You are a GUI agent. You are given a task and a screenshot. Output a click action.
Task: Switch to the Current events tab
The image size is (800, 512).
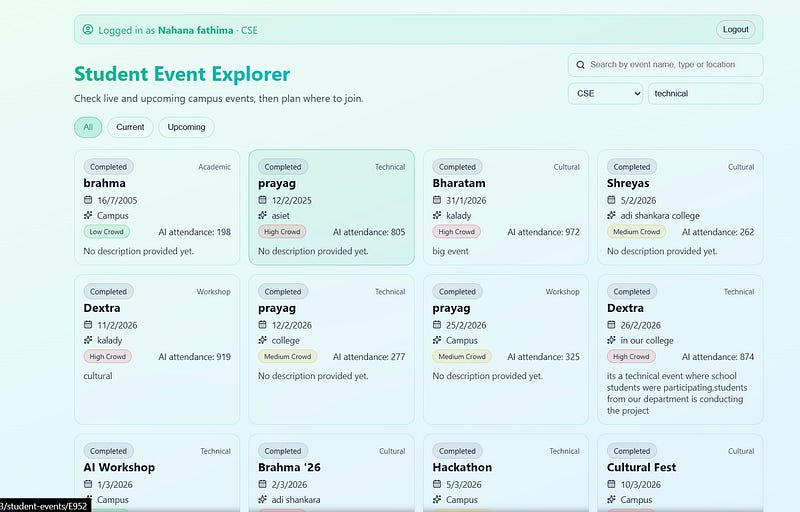point(130,127)
